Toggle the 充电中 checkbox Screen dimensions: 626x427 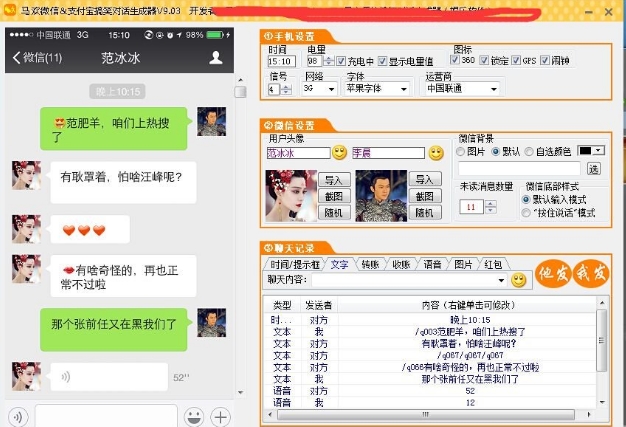341,61
